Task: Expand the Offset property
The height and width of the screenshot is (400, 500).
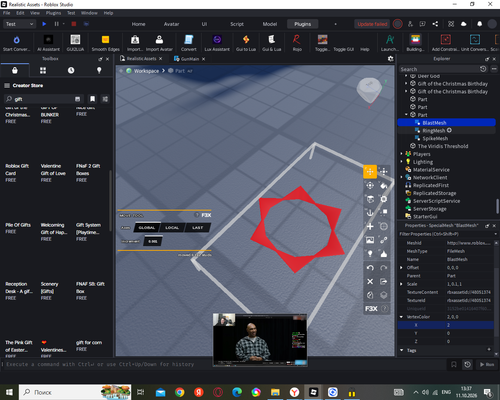Action: tap(401, 268)
